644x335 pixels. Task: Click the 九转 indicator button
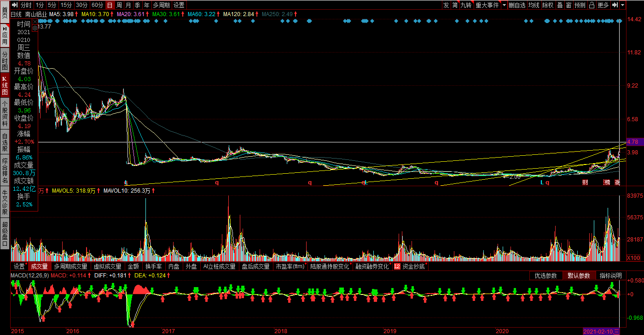[x=466, y=5]
